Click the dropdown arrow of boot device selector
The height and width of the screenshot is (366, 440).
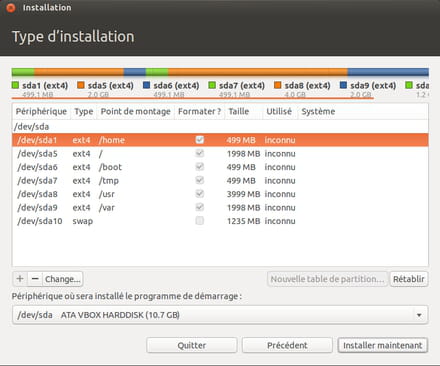(419, 315)
